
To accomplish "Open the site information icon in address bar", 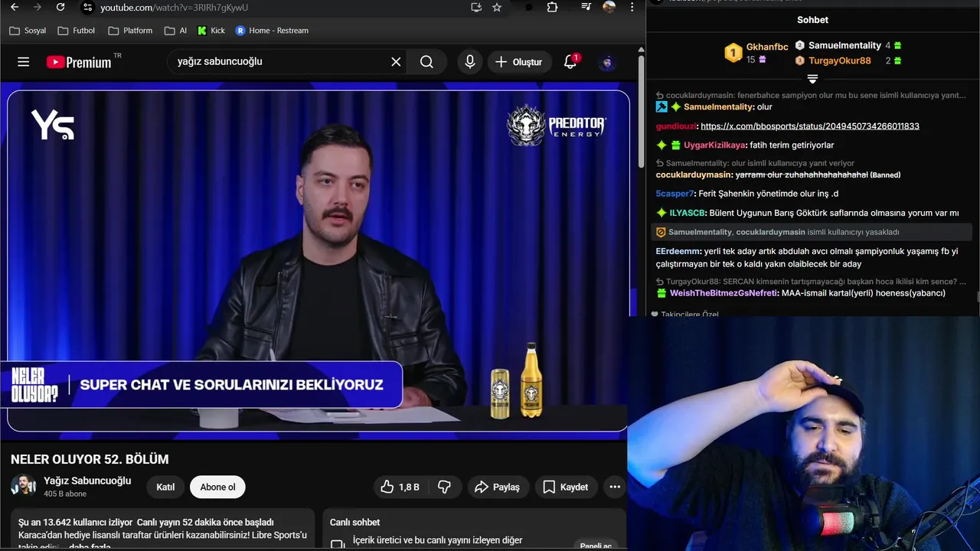I will pyautogui.click(x=87, y=8).
